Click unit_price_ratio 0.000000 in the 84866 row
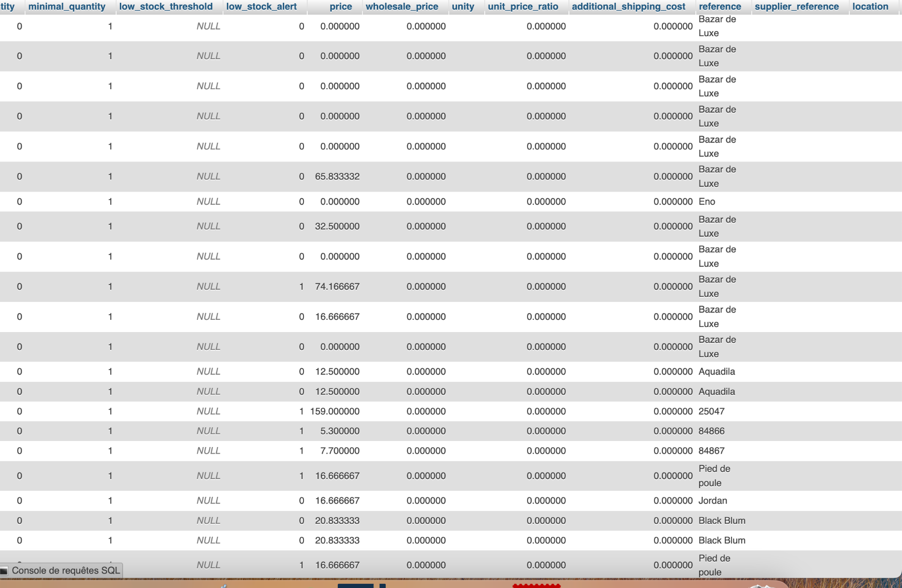The width and height of the screenshot is (902, 588). (546, 431)
